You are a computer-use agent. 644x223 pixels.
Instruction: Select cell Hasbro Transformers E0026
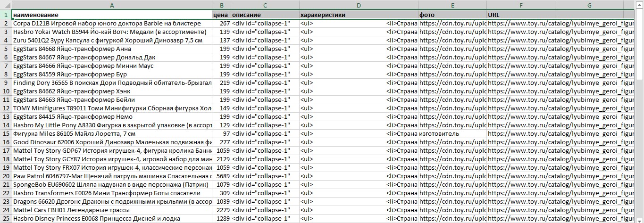[112, 193]
